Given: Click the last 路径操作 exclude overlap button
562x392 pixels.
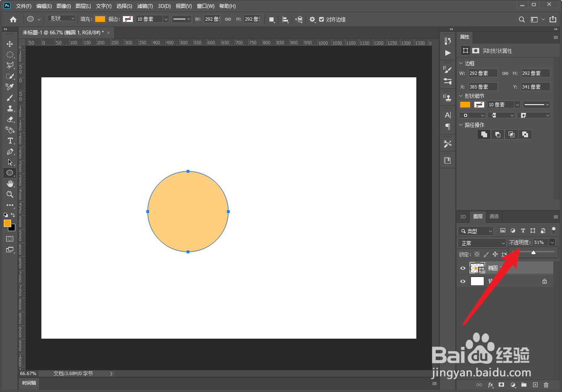Looking at the screenshot, I should [525, 134].
